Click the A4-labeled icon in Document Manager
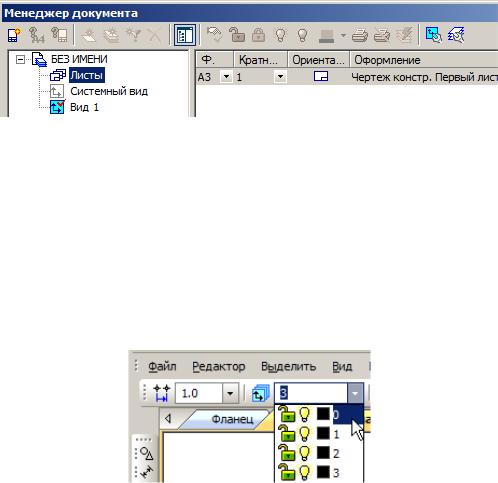The image size is (498, 483). (37, 35)
